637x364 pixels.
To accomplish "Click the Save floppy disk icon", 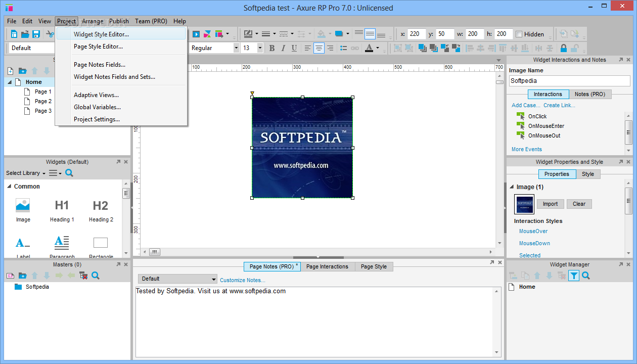I will [36, 34].
